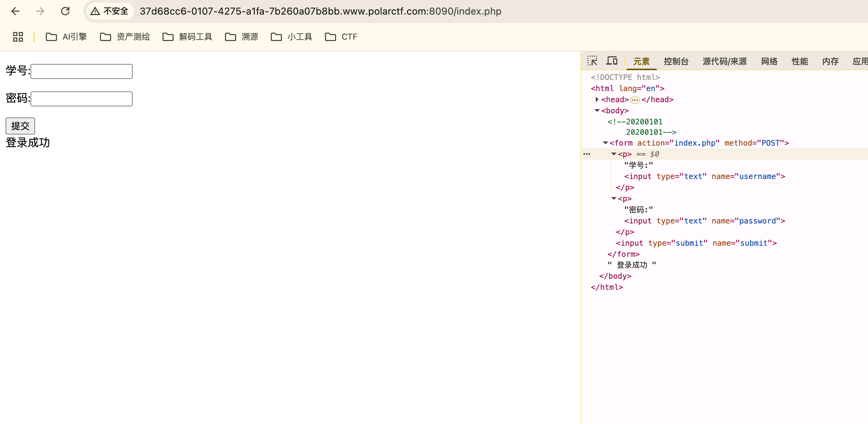Collapse the form element node
This screenshot has height=424, width=868.
tap(605, 143)
